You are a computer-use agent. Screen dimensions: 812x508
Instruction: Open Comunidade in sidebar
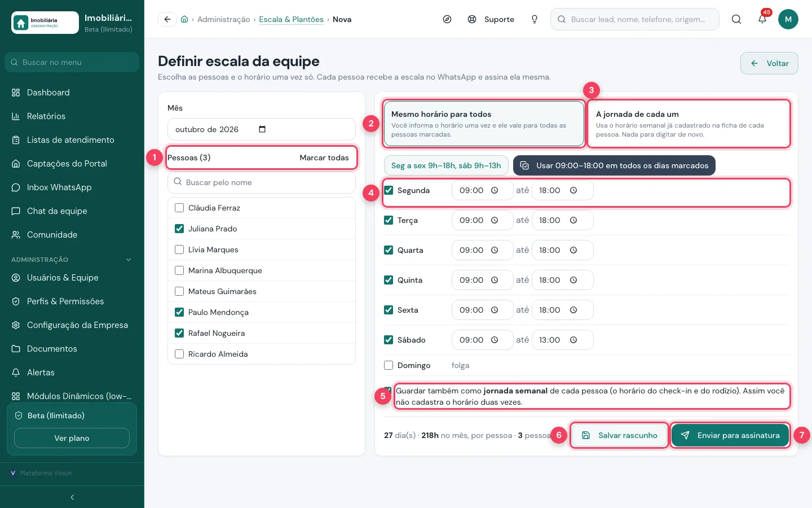point(72,235)
